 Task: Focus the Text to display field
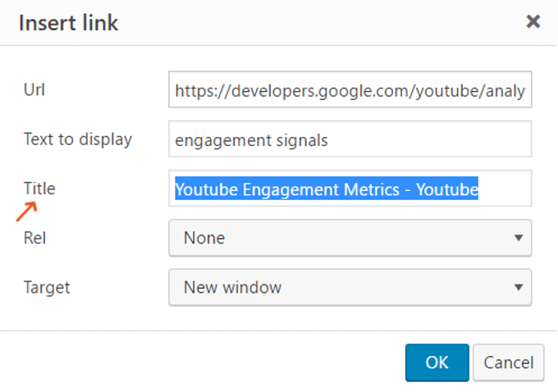coord(350,139)
